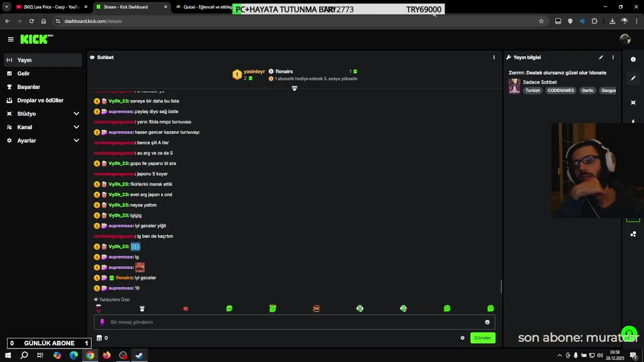
Task: Insert the tomato emote
Action: pos(186,309)
